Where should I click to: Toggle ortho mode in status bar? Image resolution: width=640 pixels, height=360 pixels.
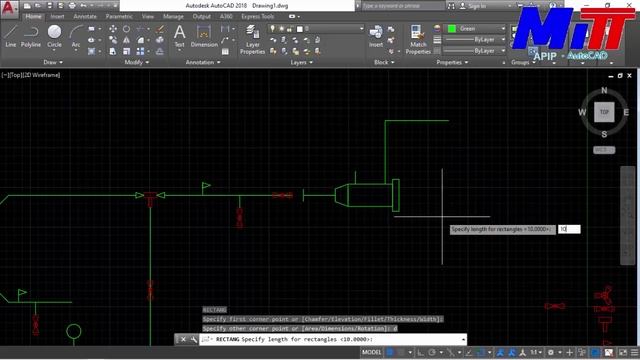coord(421,352)
